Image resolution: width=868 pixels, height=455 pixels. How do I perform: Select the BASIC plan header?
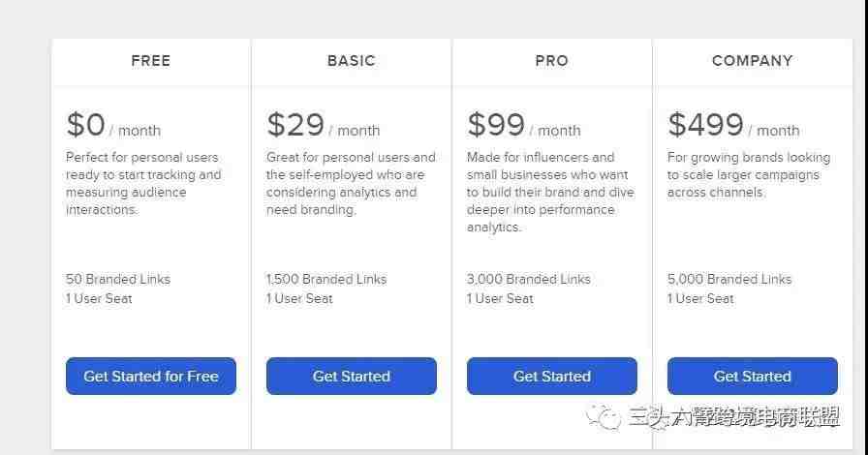[351, 61]
